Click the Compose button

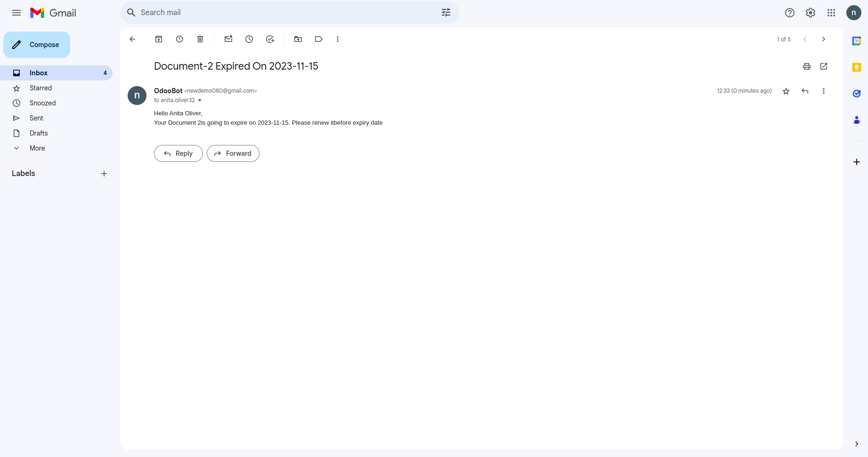(37, 45)
